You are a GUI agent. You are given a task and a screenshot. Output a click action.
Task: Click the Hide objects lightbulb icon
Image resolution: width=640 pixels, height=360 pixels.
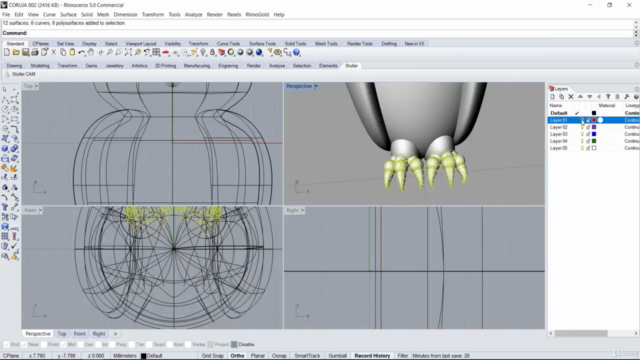203,52
